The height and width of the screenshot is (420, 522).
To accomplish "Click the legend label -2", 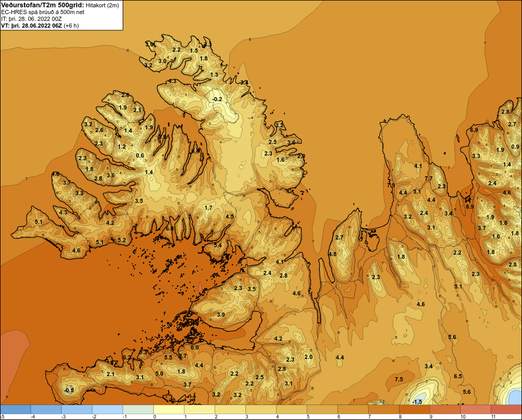I will [94, 417].
